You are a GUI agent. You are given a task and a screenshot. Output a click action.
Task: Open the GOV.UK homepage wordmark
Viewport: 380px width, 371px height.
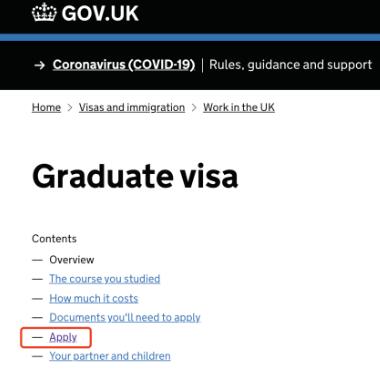(100, 13)
